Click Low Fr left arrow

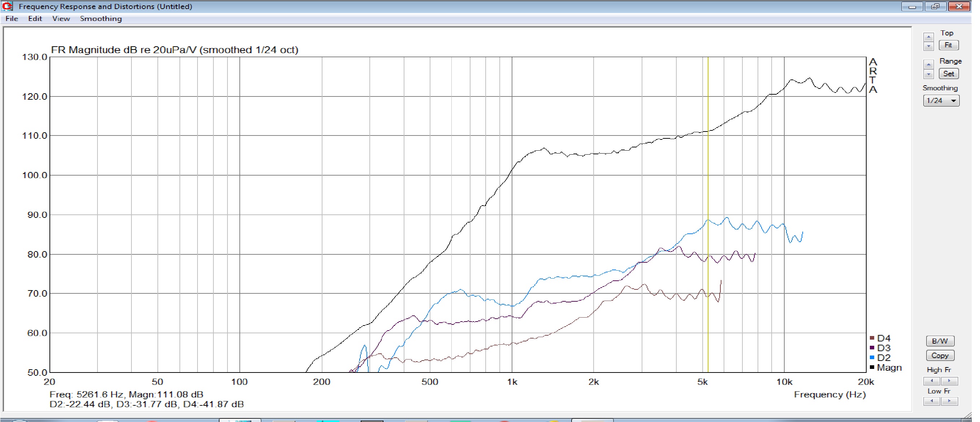coord(932,401)
